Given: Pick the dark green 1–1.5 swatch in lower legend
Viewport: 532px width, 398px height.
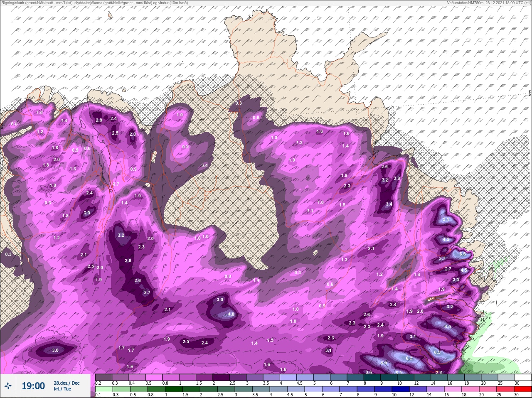Looking at the screenshot, I should pos(174,390).
